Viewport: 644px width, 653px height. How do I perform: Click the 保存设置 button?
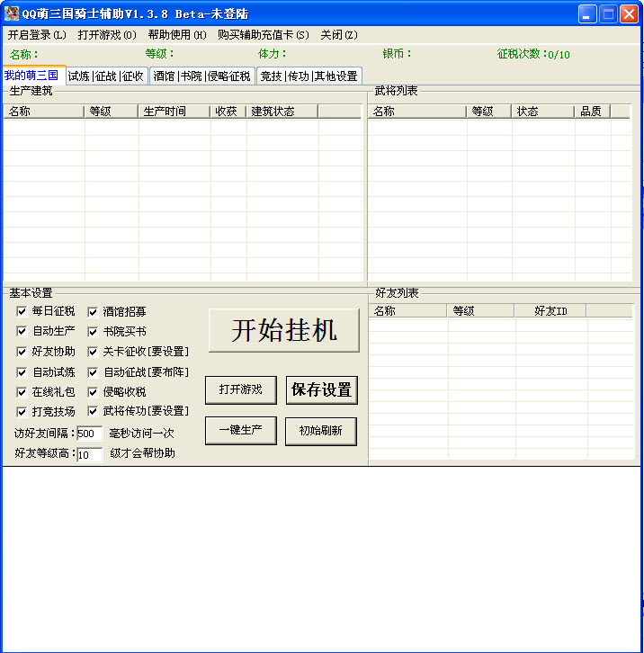click(x=322, y=389)
